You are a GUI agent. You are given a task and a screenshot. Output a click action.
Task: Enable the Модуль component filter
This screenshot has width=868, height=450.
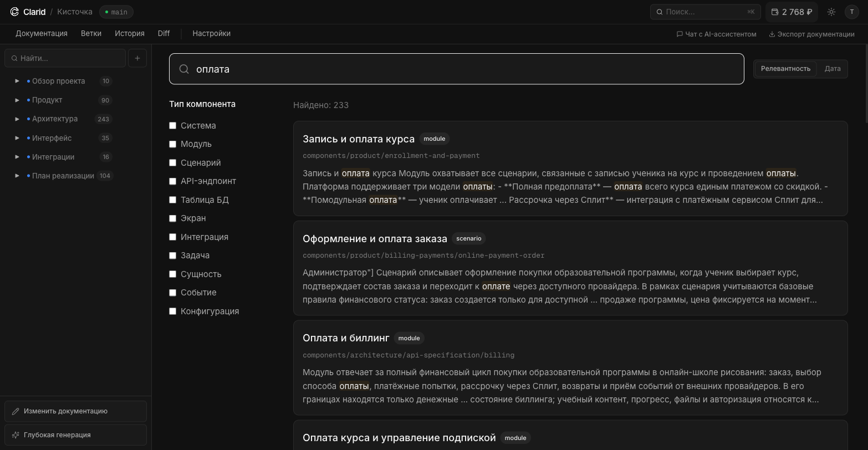(172, 144)
